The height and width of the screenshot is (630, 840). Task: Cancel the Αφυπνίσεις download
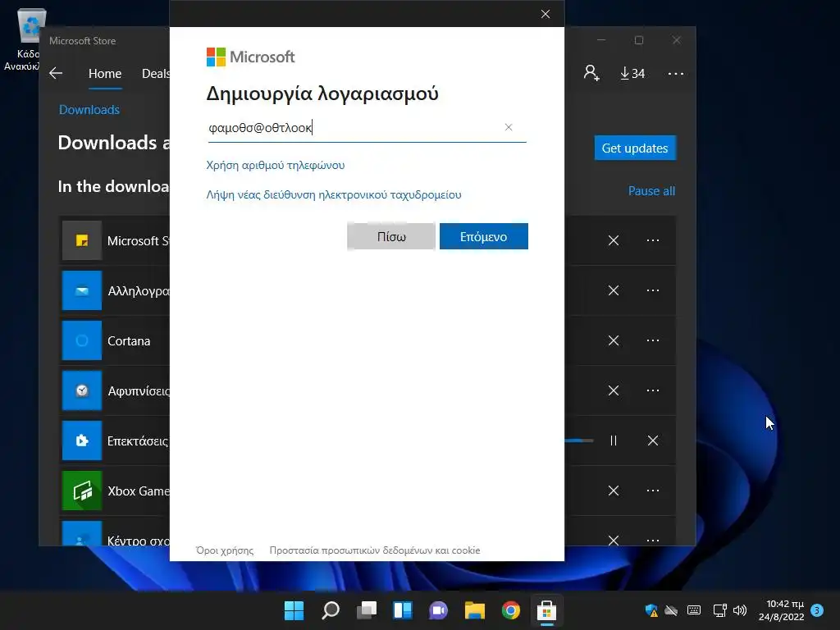614,390
